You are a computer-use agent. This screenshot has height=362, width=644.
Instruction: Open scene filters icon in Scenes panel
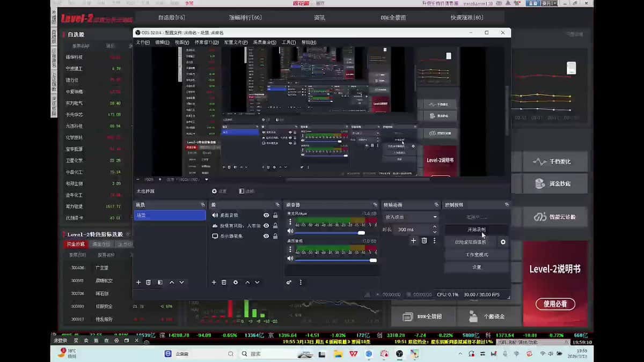pyautogui.click(x=160, y=282)
